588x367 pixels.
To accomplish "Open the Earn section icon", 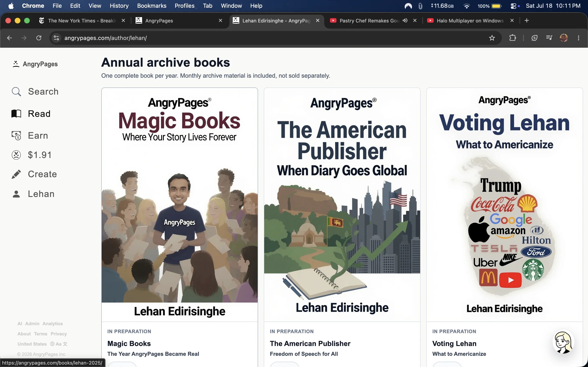I will tap(16, 135).
